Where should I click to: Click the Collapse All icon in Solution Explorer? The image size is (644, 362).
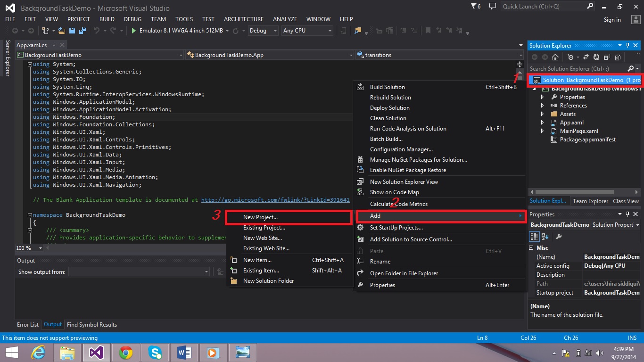point(606,57)
